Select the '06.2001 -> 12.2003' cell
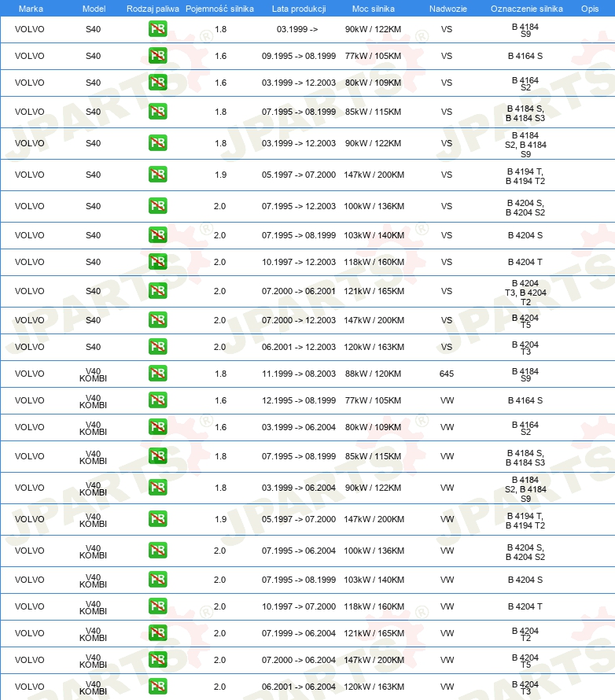 coord(299,347)
